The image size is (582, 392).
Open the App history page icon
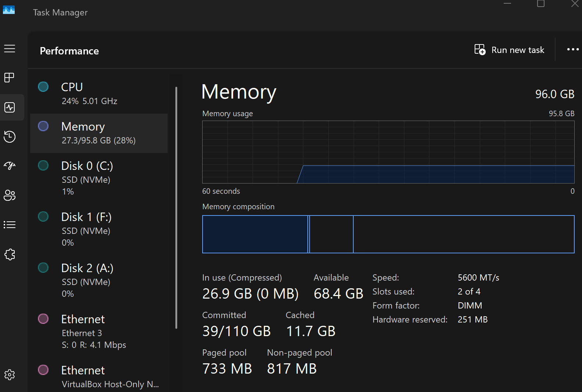[x=10, y=136]
